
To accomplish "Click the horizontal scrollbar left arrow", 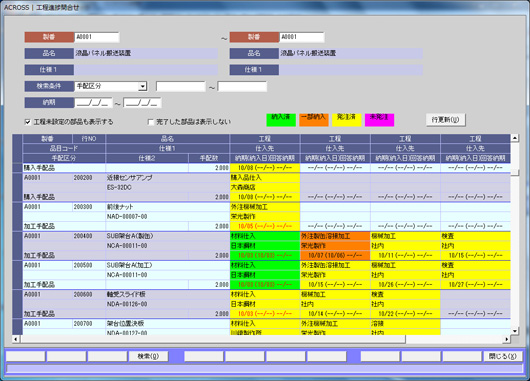I will coord(16,339).
